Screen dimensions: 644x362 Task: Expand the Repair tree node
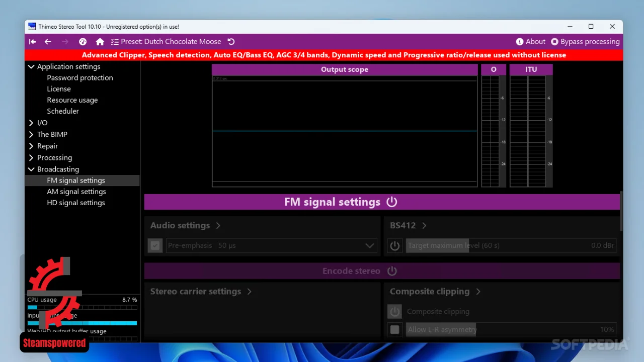(x=31, y=146)
